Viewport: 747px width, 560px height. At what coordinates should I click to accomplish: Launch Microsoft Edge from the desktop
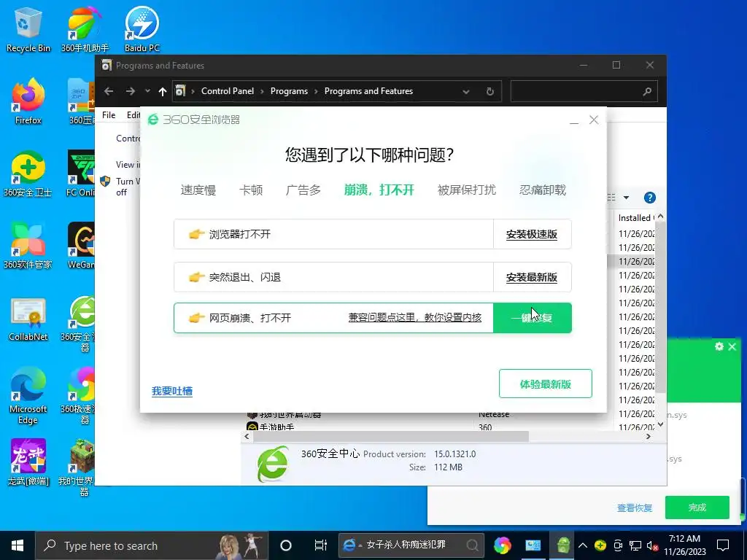point(28,396)
